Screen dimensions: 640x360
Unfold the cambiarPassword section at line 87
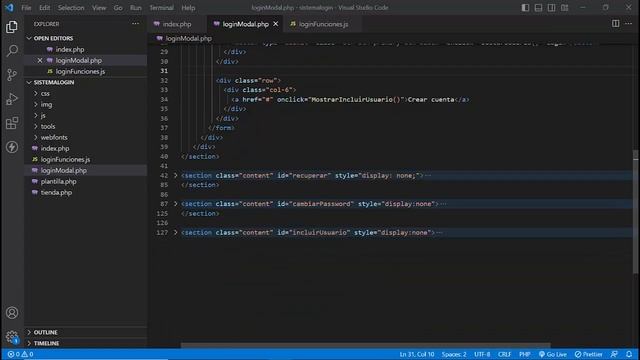click(x=176, y=204)
